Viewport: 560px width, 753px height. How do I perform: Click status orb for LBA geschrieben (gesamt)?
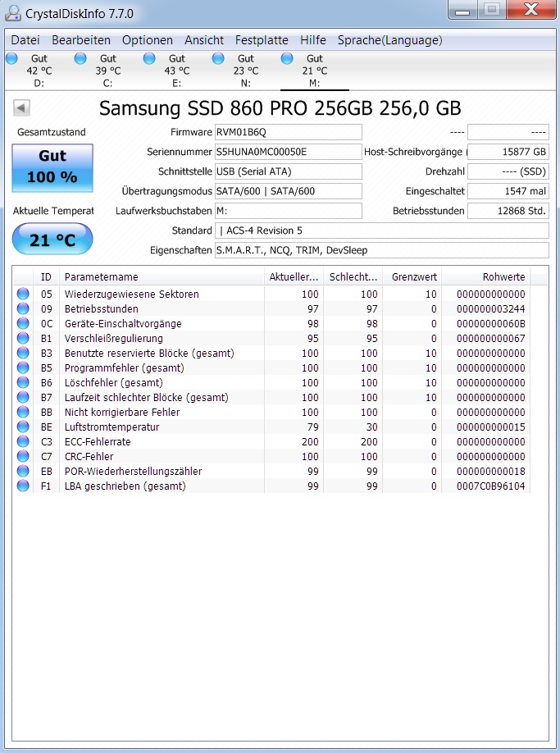click(23, 486)
